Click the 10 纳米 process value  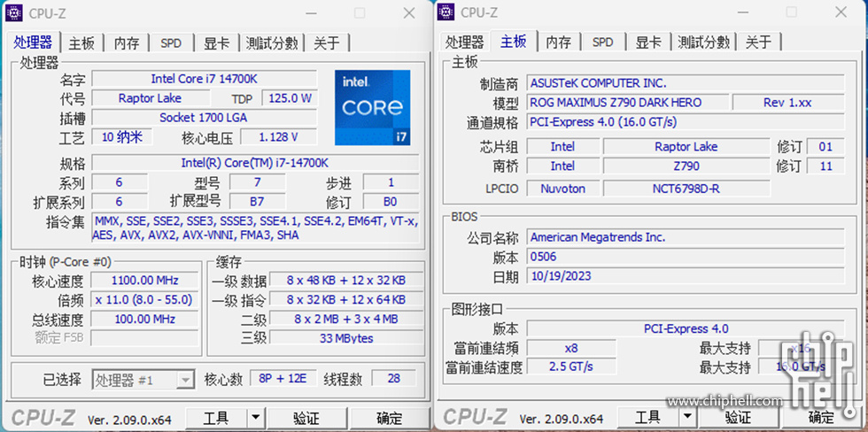click(x=122, y=137)
